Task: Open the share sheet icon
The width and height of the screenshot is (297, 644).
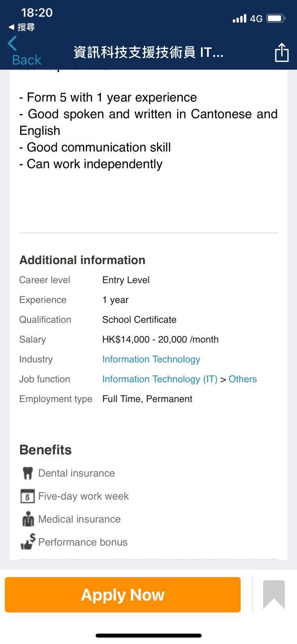Action: 281,52
